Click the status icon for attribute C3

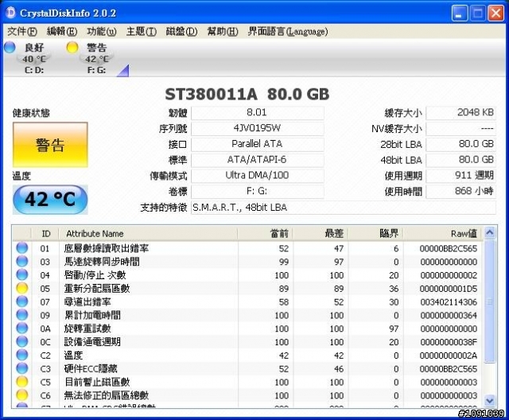tap(22, 368)
